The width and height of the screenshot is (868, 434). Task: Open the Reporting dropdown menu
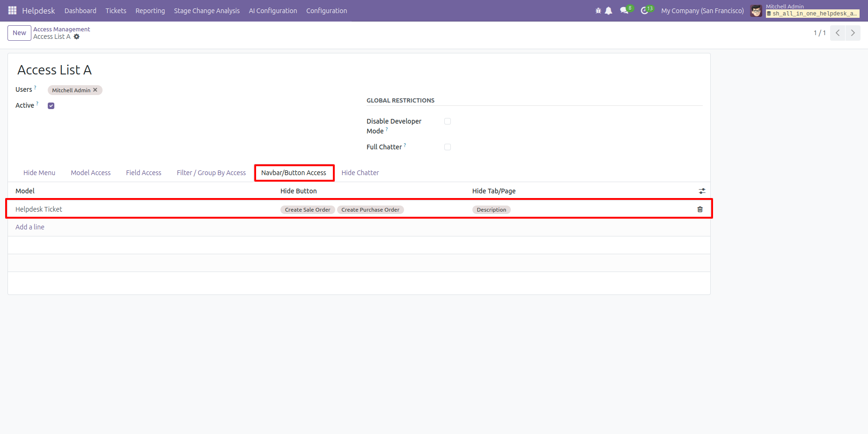click(150, 11)
